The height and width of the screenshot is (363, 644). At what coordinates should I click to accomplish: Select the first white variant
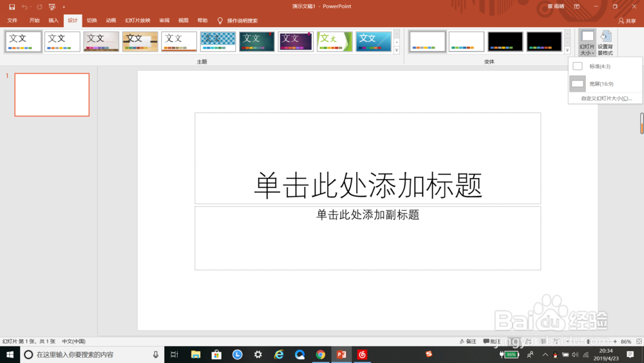428,41
